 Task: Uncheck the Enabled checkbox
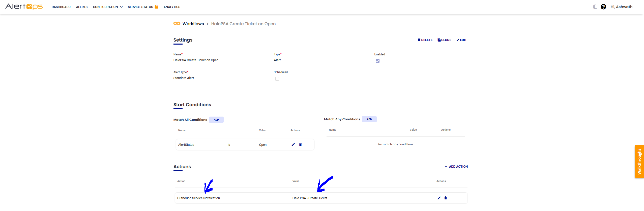coord(377,61)
